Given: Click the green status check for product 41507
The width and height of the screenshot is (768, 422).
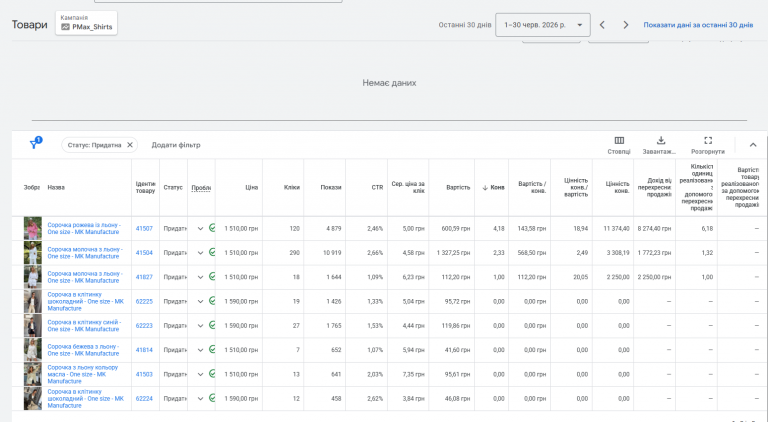Looking at the screenshot, I should (212, 228).
